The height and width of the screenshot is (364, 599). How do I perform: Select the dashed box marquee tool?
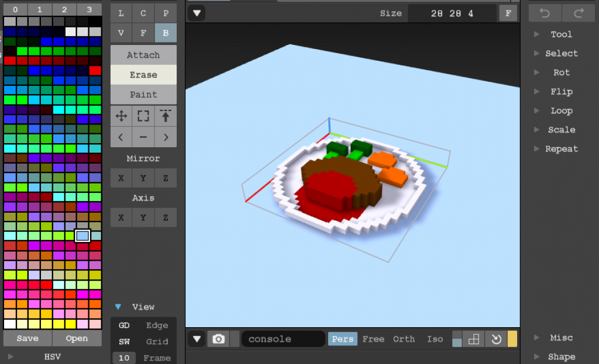click(x=143, y=116)
